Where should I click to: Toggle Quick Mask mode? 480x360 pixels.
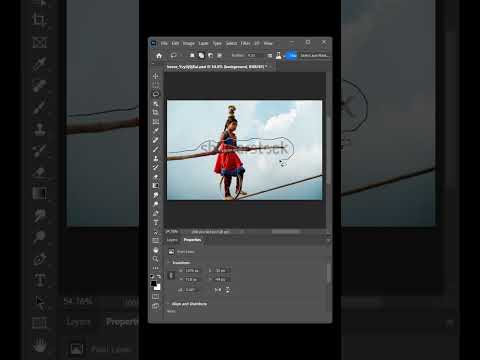point(156,296)
